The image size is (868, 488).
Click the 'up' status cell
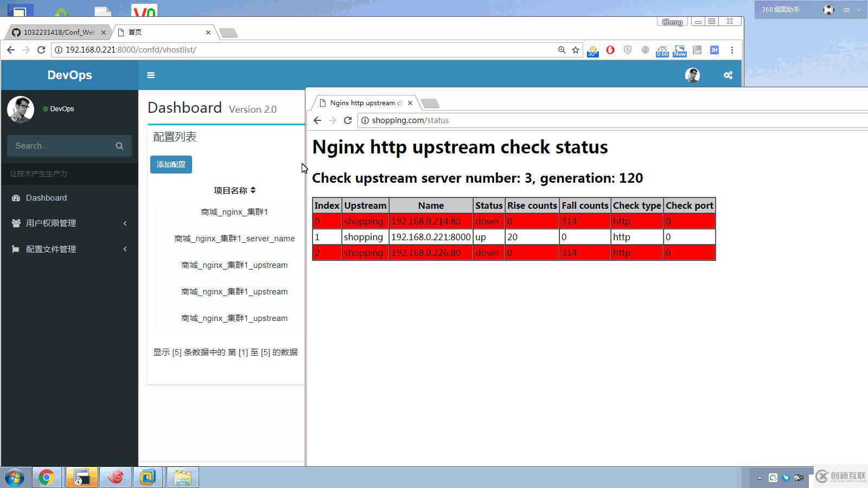point(489,237)
